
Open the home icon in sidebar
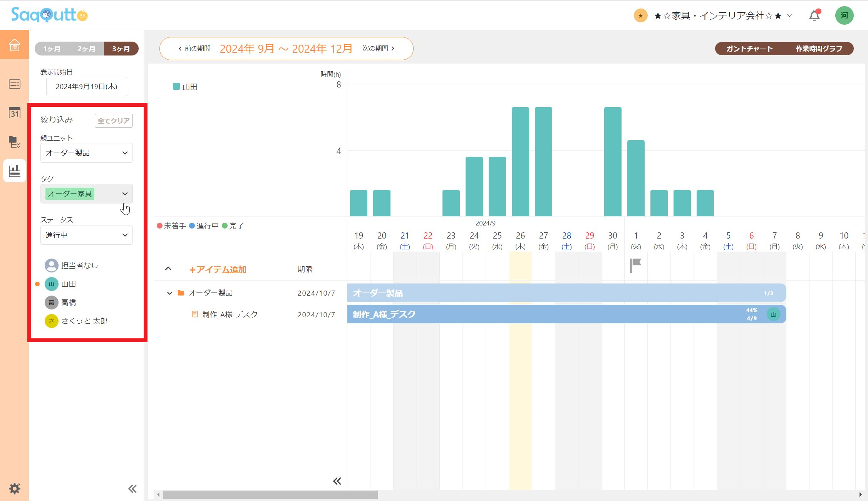click(x=14, y=45)
